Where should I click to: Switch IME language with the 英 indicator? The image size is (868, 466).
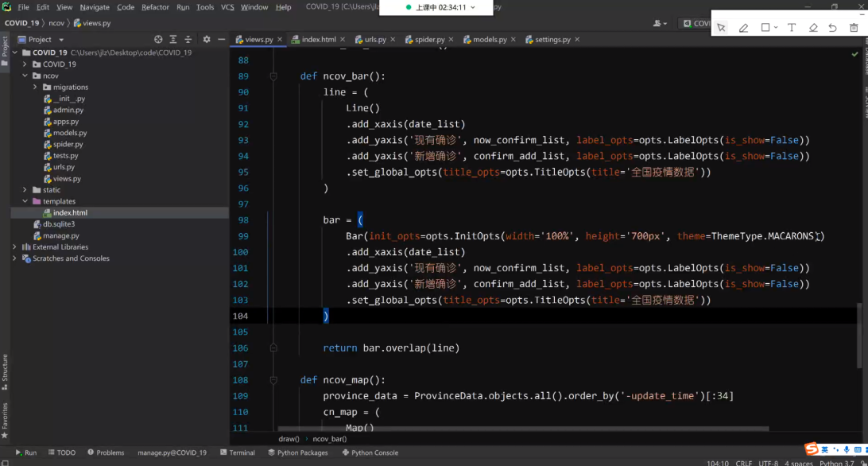[x=825, y=450]
